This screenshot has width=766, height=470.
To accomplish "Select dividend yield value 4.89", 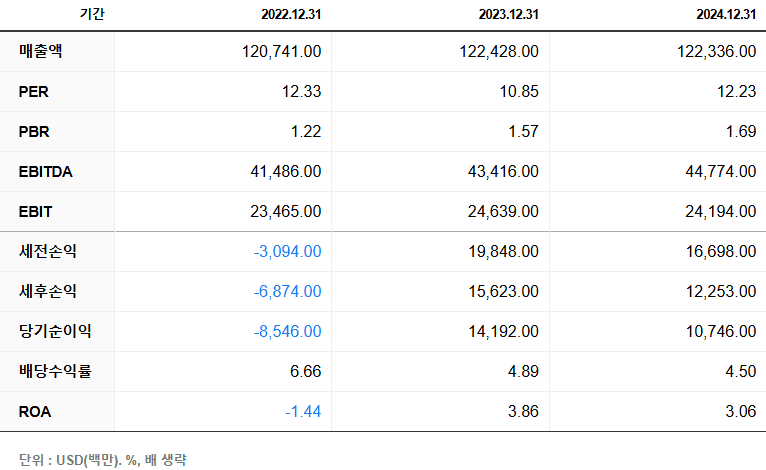I will click(523, 371).
